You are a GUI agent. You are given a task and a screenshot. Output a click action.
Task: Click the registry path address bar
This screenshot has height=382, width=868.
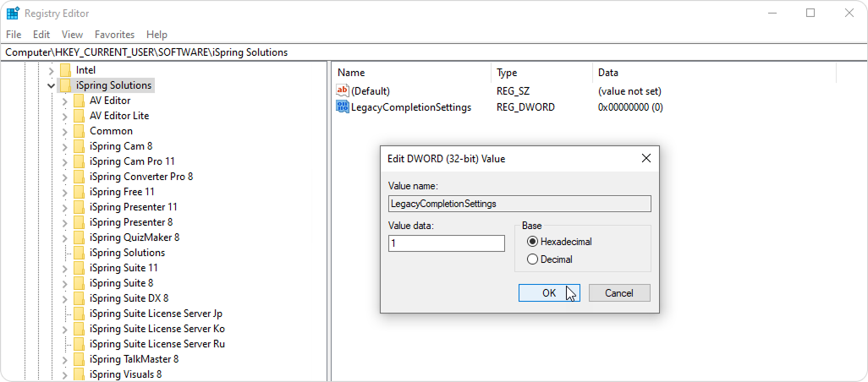click(x=434, y=52)
